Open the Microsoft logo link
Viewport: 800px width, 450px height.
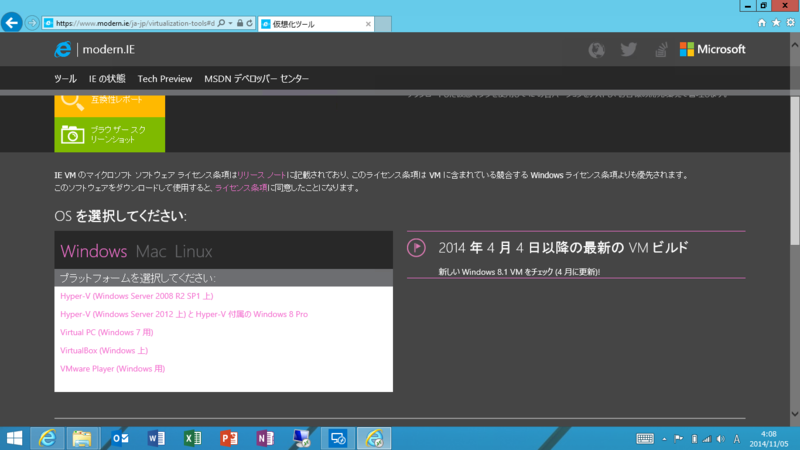[x=712, y=49]
